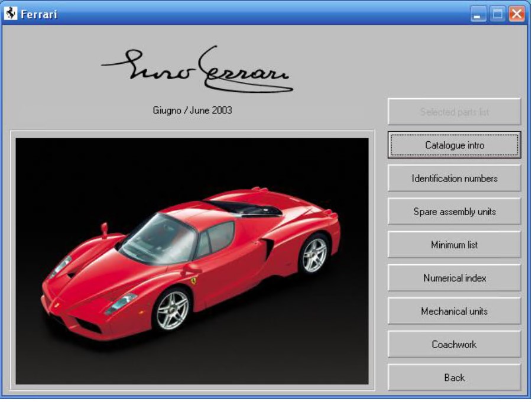Browse Mechanical units
The image size is (532, 402).
[454, 311]
